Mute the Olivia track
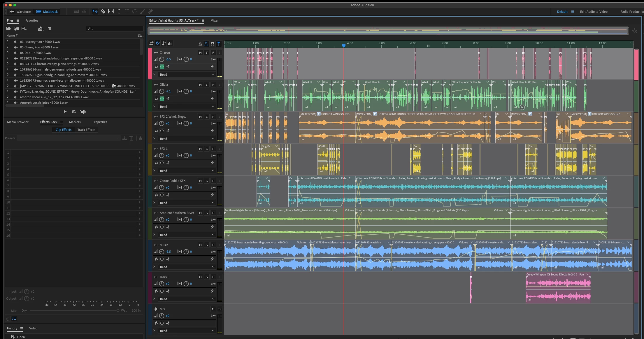 point(200,85)
